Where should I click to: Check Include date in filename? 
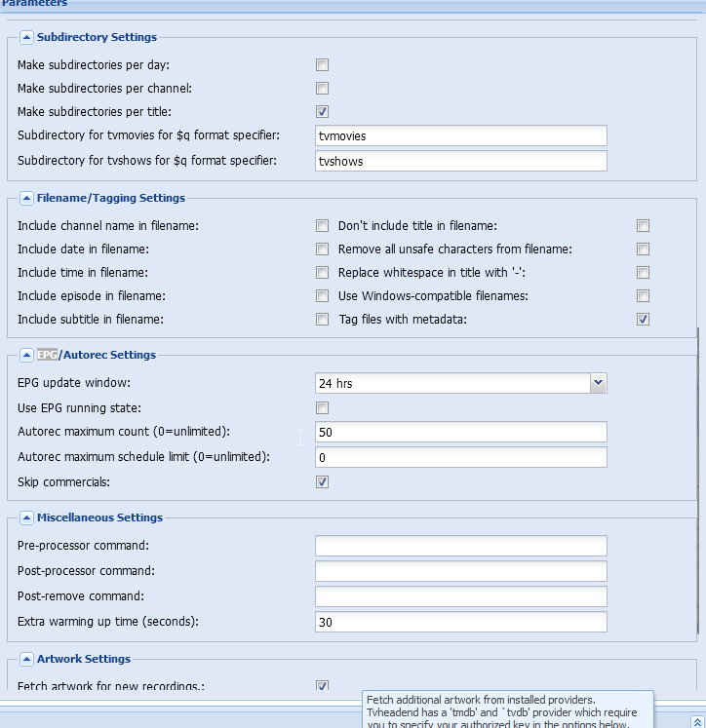pyautogui.click(x=322, y=249)
